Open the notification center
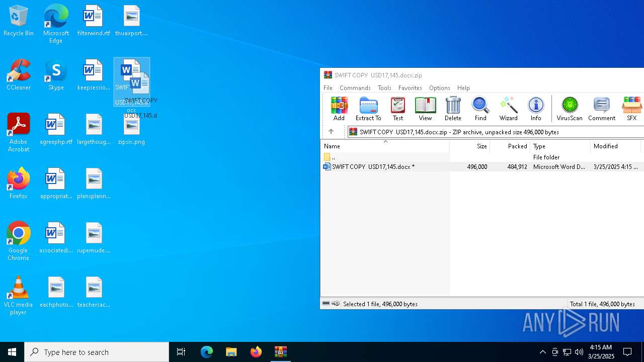 point(627,352)
